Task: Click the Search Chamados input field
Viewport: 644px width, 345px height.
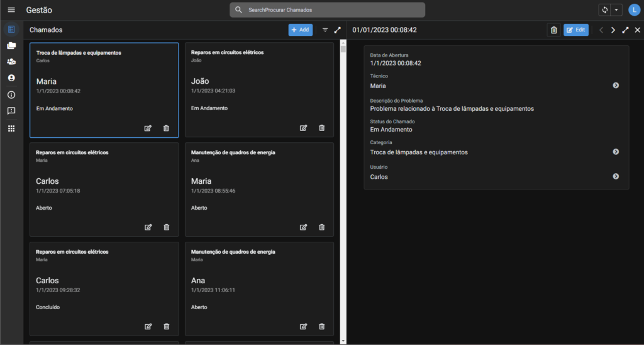Action: pos(327,10)
